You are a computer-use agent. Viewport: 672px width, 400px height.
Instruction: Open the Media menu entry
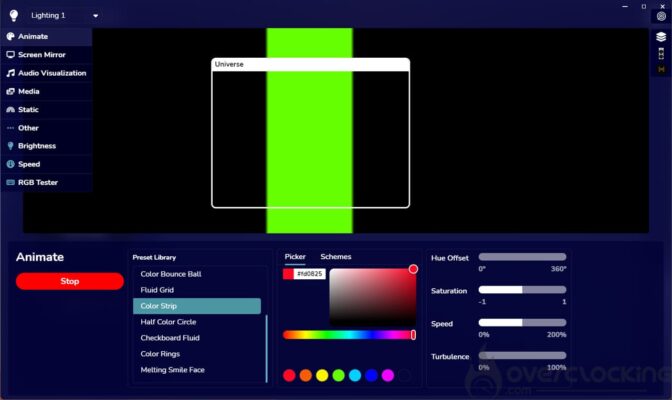(x=46, y=91)
